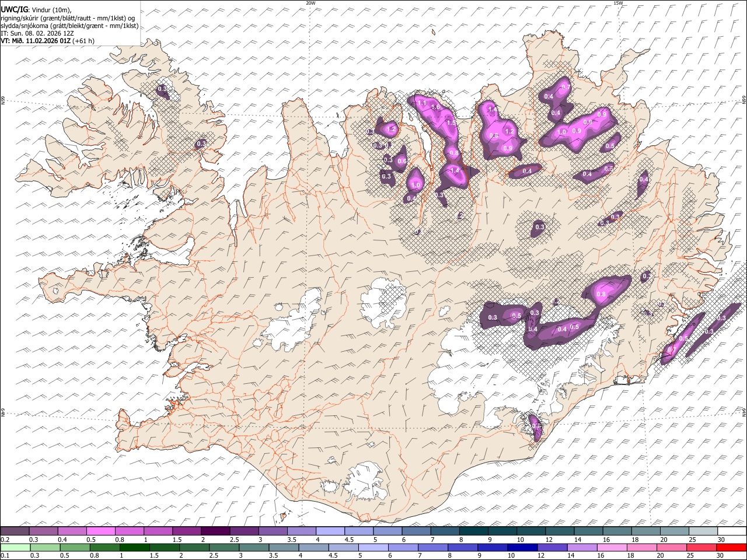Click the top-row legend swatch starting at 0.2
This screenshot has height=560, width=747.
[15, 531]
